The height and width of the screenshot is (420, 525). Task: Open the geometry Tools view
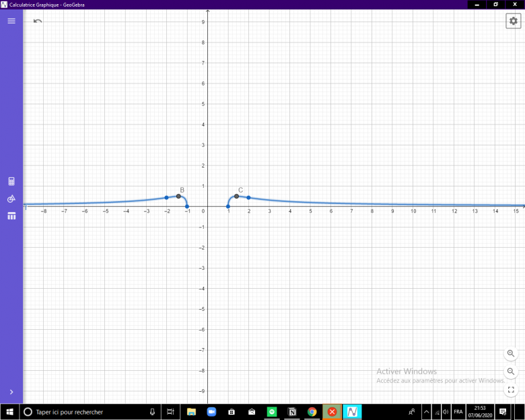pos(11,199)
